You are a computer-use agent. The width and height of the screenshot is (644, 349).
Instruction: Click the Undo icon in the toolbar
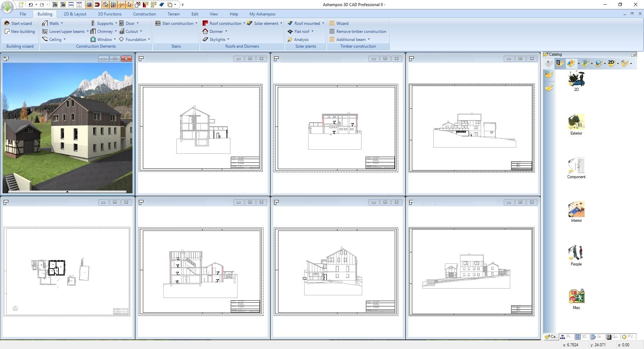pyautogui.click(x=31, y=5)
